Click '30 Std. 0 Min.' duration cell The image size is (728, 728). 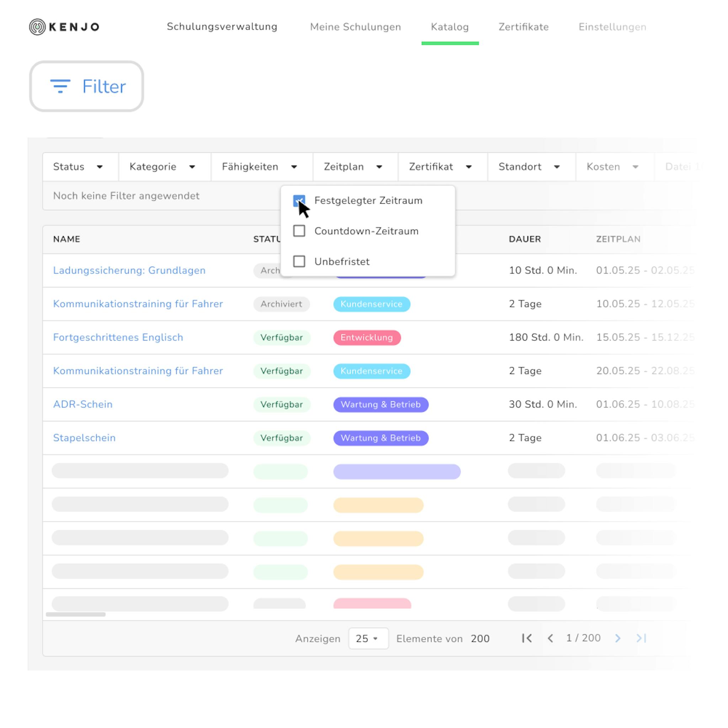(543, 404)
